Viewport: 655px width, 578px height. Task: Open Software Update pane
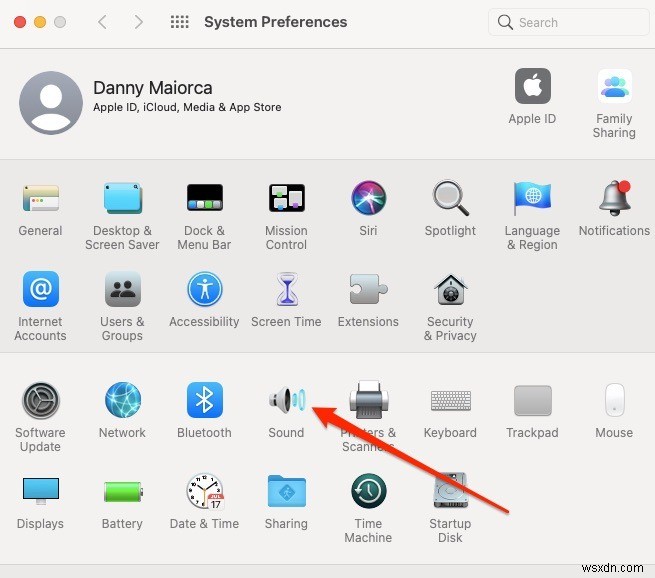[41, 401]
